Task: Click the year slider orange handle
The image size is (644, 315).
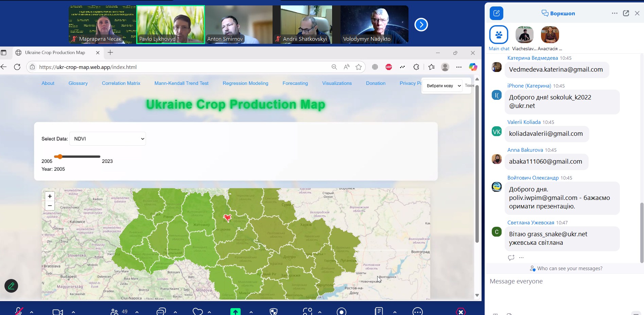Action: (60, 156)
